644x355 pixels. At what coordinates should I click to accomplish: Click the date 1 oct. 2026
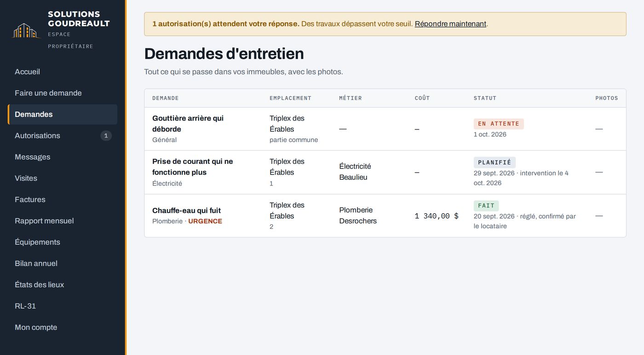[x=490, y=134]
